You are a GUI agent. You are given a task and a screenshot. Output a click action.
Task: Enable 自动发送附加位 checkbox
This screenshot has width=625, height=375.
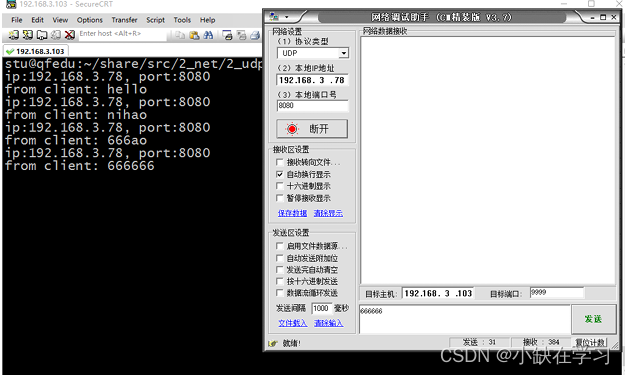(279, 258)
